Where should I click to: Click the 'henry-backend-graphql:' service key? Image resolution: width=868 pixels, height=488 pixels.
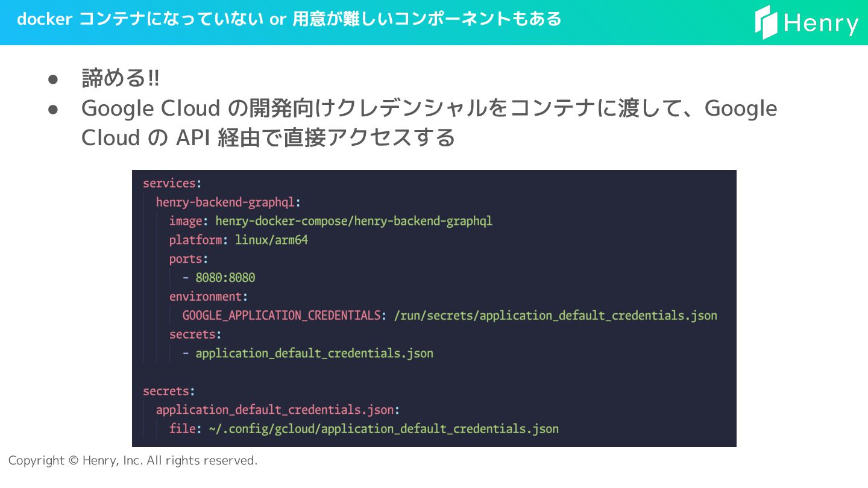228,202
